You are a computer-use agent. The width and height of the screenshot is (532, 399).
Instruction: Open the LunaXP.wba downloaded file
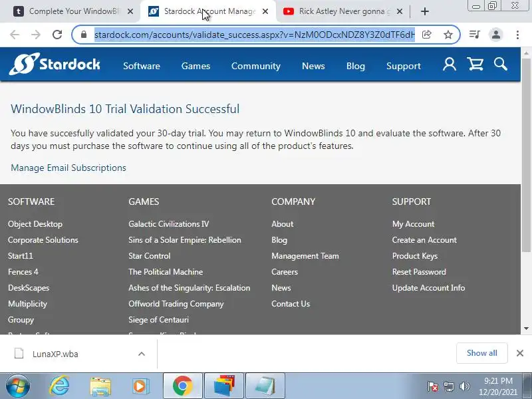tap(55, 354)
